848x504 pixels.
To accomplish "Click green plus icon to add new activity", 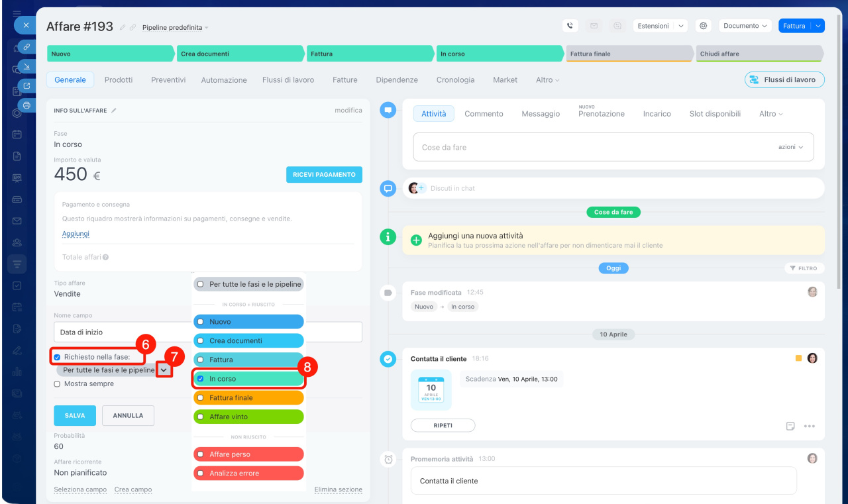I will pos(416,240).
